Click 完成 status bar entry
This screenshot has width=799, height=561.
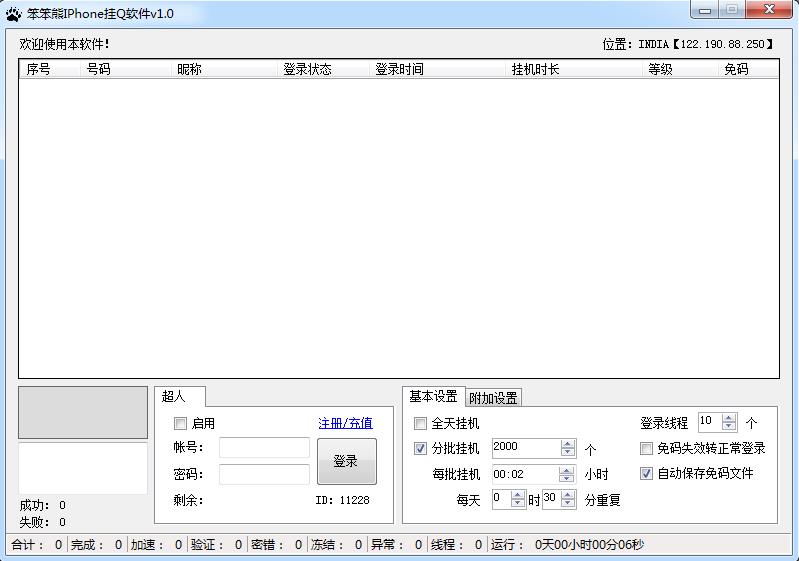(x=97, y=545)
